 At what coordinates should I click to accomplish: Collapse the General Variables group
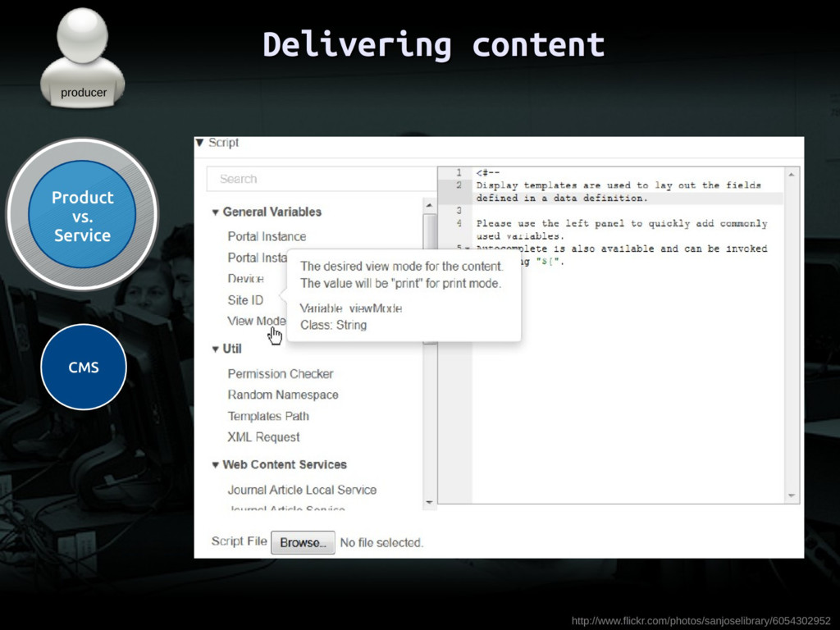coord(215,212)
